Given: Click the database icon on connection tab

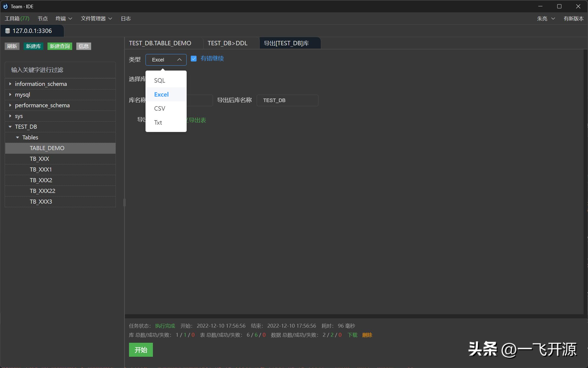Looking at the screenshot, I should [x=8, y=31].
